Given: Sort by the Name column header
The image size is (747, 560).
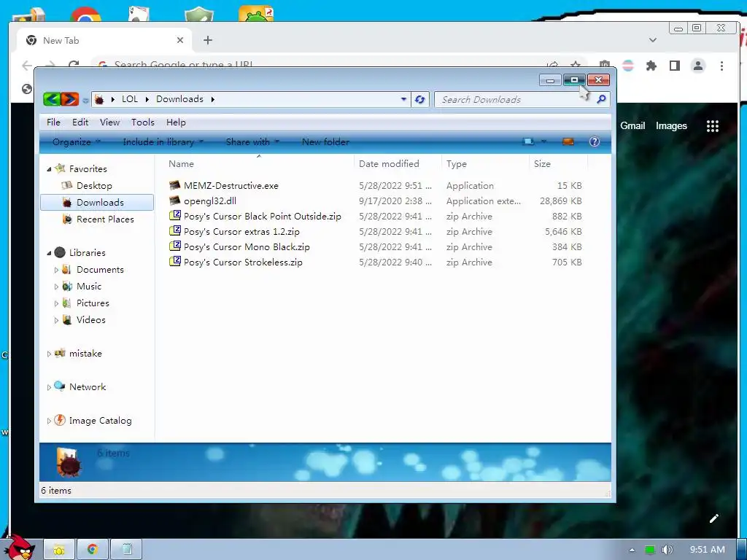Looking at the screenshot, I should click(181, 164).
